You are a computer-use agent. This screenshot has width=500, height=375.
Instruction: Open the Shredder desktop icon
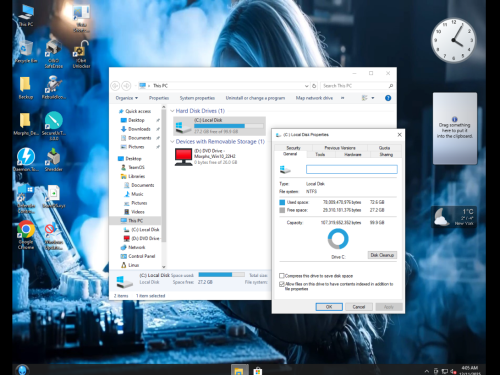(53, 159)
